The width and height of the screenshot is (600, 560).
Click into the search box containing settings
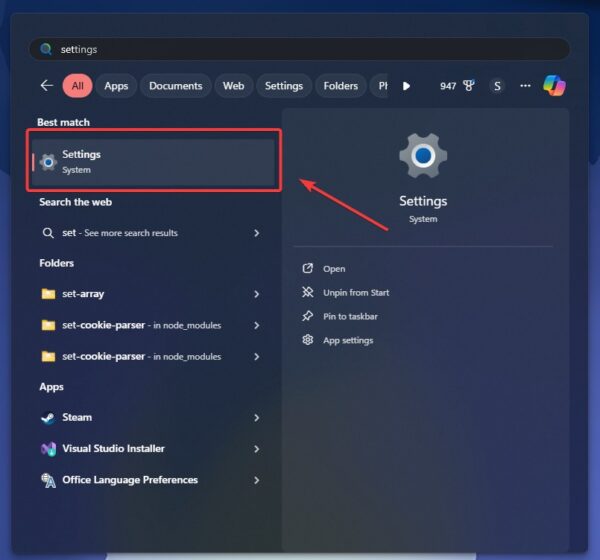click(x=299, y=49)
